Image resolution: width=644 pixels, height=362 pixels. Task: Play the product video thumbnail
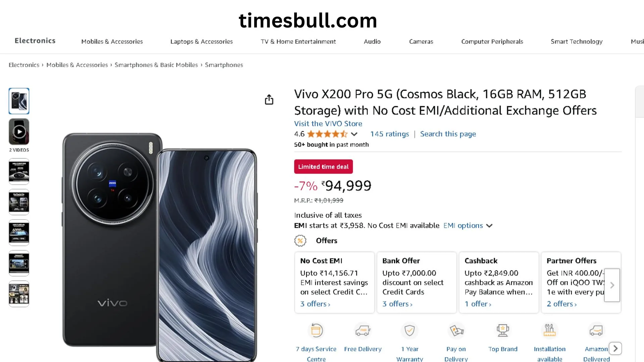pos(19,132)
